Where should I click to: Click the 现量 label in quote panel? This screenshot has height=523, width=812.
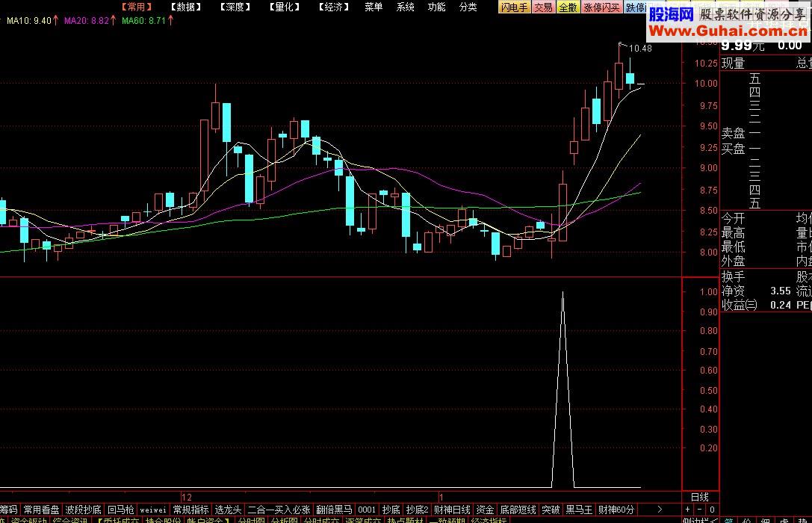tap(734, 64)
